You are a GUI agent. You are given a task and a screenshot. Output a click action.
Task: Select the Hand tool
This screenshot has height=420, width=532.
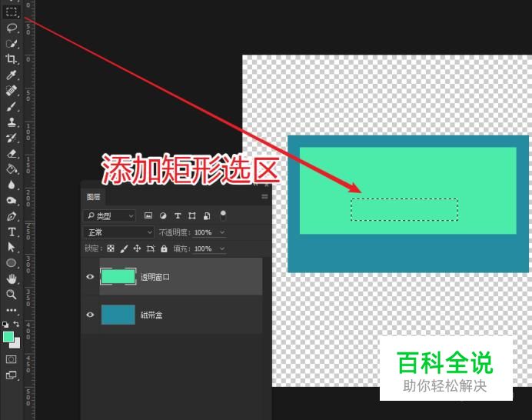12,278
